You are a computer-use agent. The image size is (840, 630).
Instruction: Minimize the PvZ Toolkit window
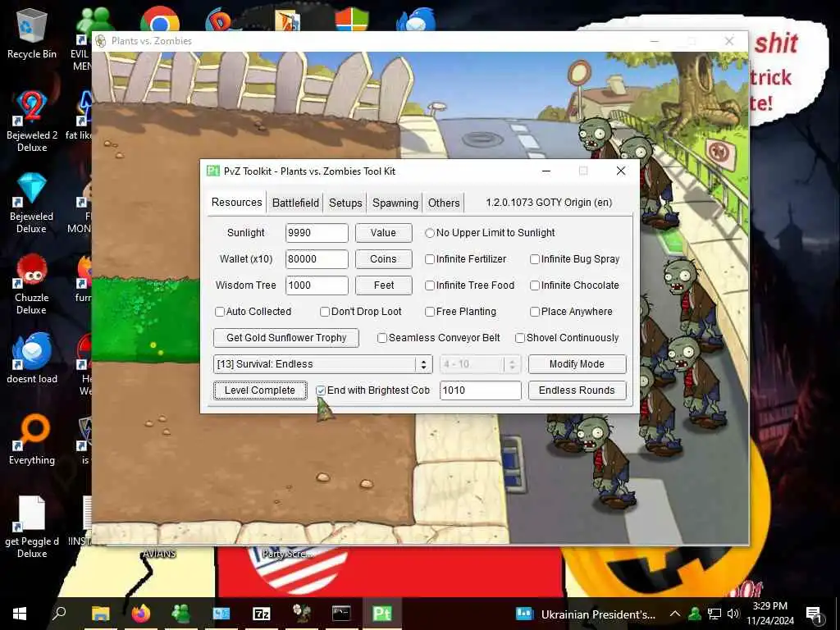pyautogui.click(x=546, y=171)
